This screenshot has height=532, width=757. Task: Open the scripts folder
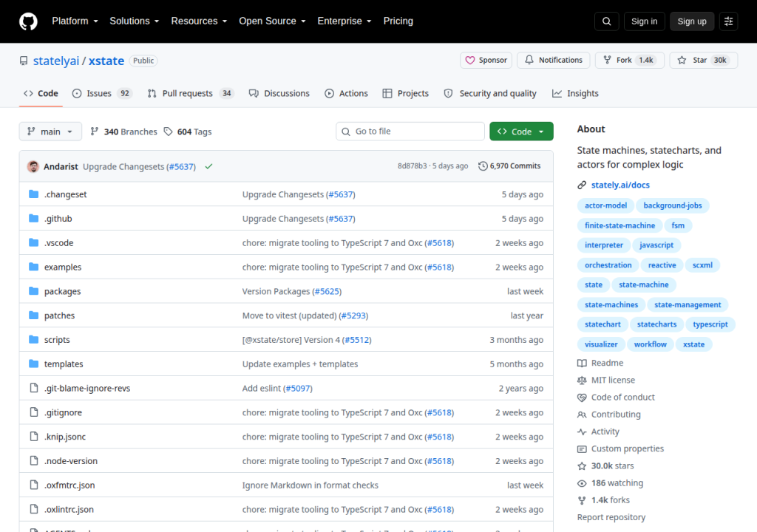pos(57,340)
